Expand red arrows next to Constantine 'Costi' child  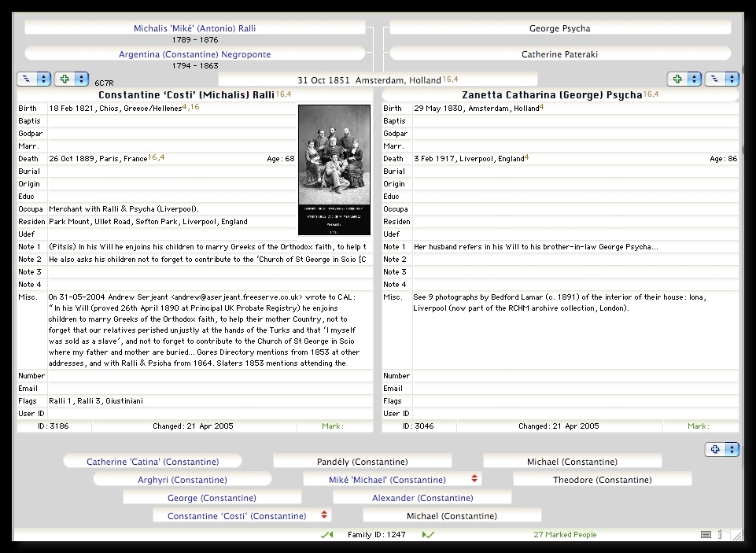(x=324, y=515)
